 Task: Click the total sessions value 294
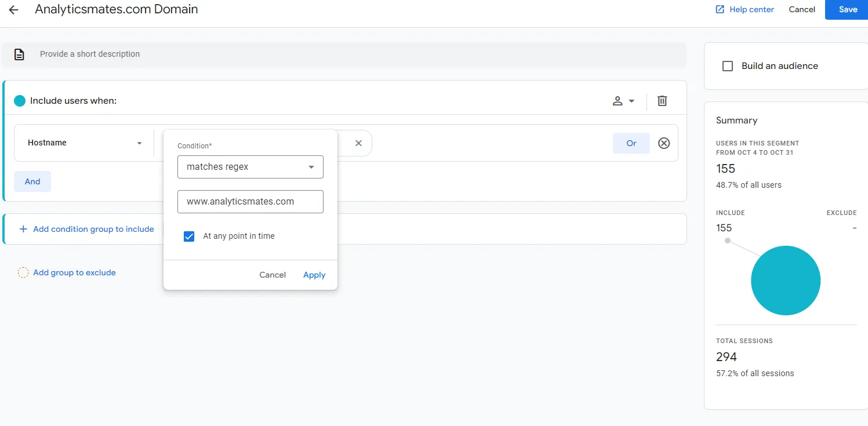click(727, 357)
